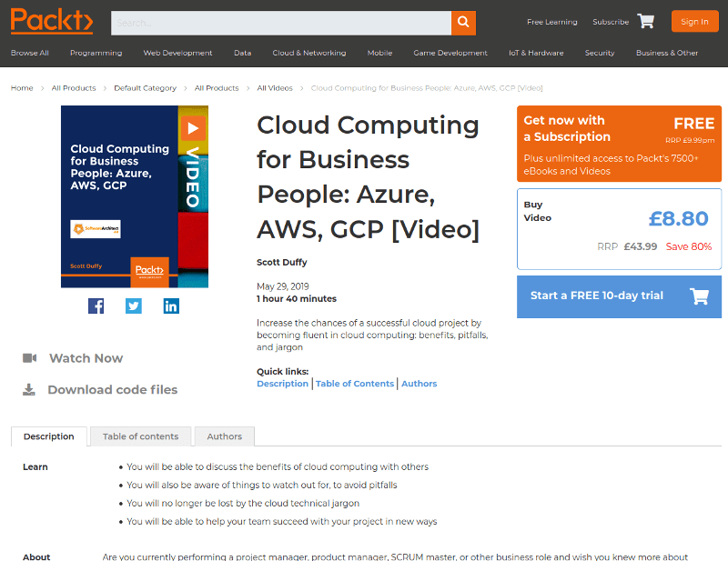
Task: Click Watch Now text link
Action: point(86,358)
